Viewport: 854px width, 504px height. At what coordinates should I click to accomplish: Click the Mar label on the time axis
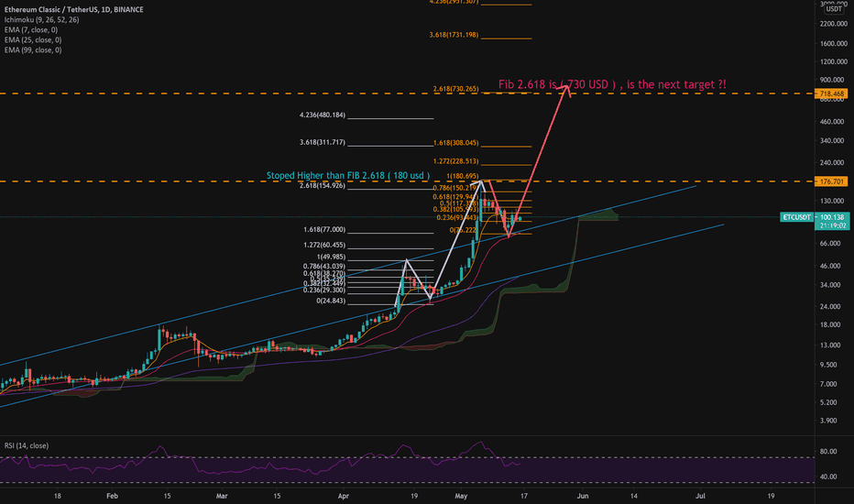point(222,496)
